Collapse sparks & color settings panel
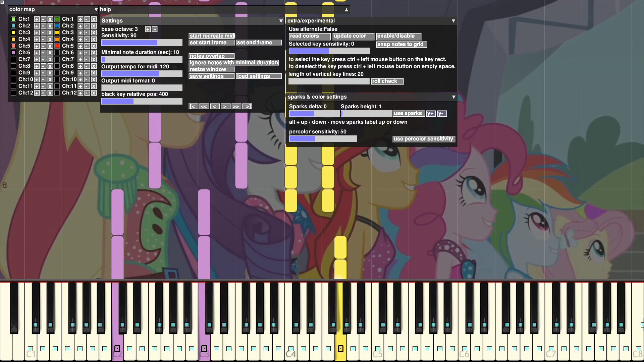The height and width of the screenshot is (362, 644). (x=453, y=97)
